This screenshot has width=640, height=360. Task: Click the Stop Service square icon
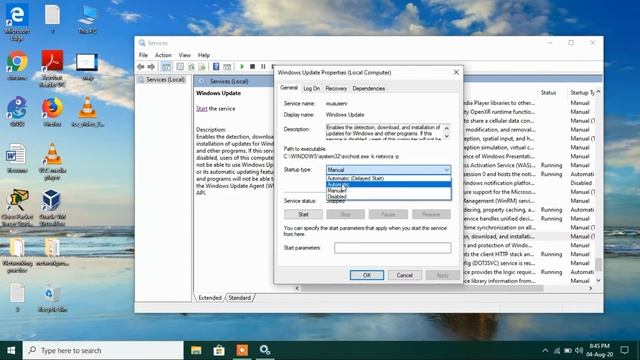pyautogui.click(x=253, y=67)
